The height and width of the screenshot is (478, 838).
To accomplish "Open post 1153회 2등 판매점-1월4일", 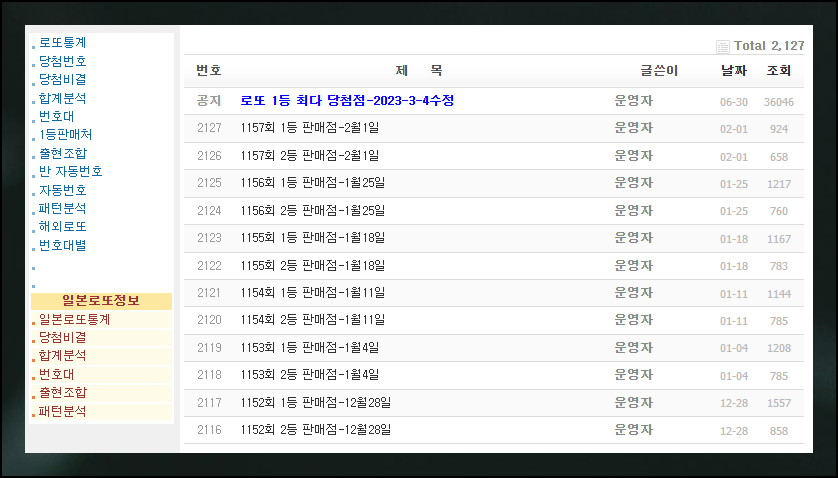I will click(x=310, y=375).
